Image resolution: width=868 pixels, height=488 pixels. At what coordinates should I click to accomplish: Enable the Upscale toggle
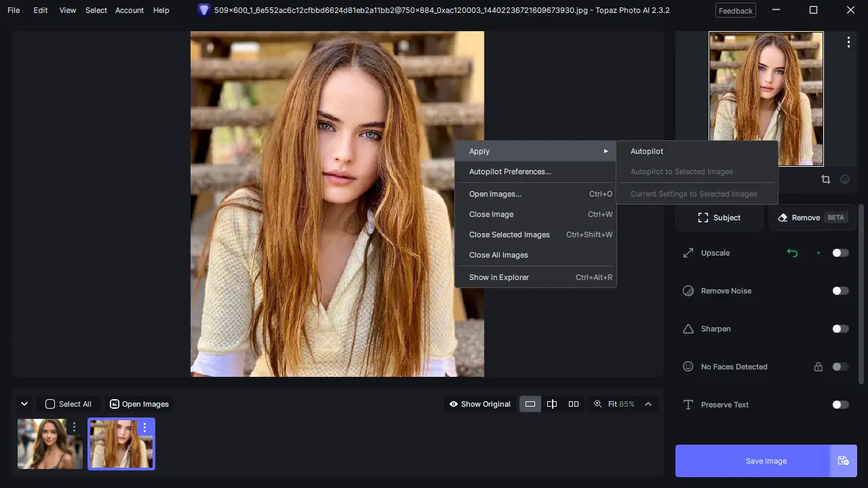click(840, 253)
